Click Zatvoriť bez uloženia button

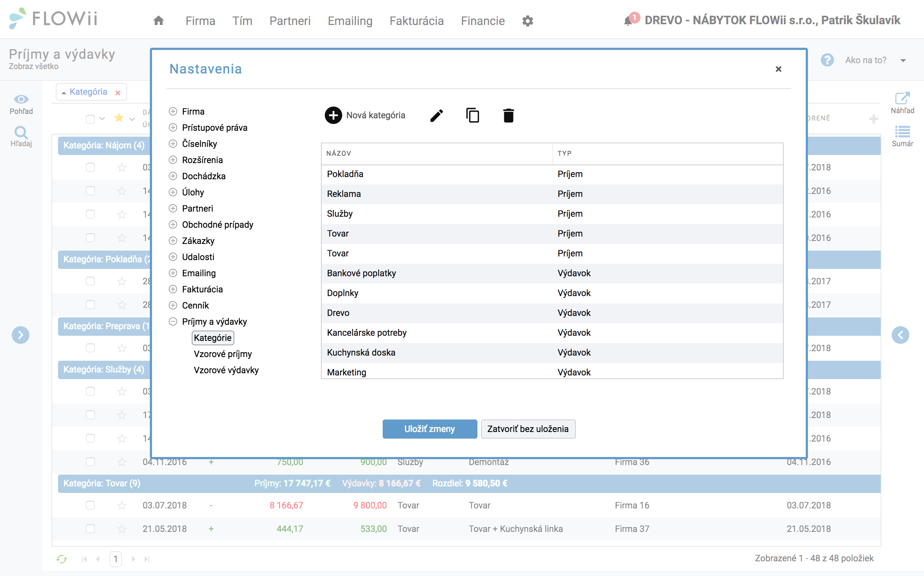click(x=528, y=429)
